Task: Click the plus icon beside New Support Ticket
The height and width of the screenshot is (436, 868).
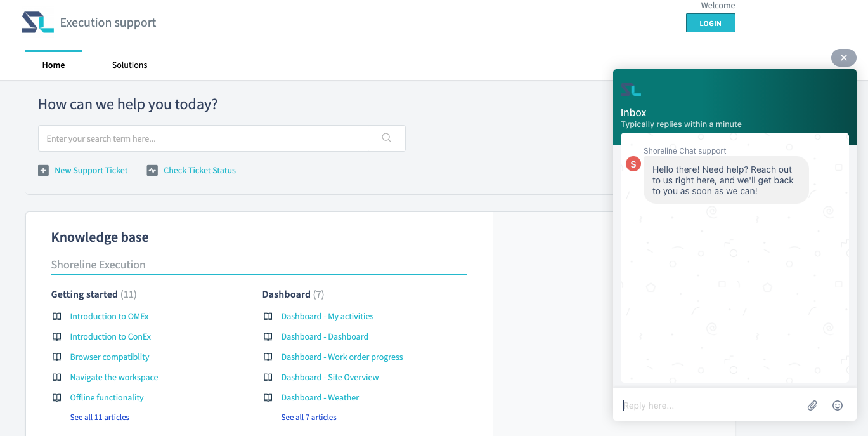Action: click(x=43, y=170)
